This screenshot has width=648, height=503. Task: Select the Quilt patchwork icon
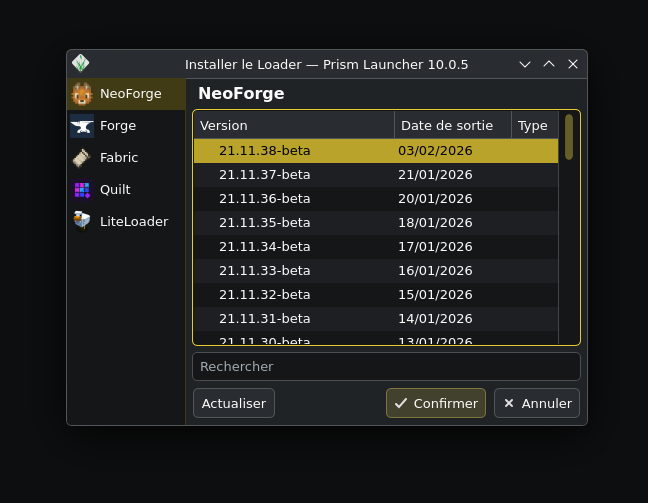click(82, 190)
